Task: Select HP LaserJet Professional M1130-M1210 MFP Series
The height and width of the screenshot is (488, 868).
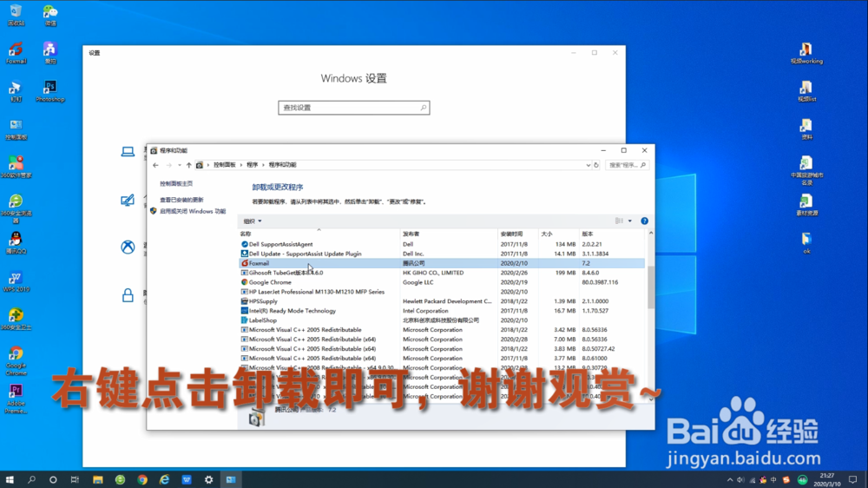Action: point(441,292)
